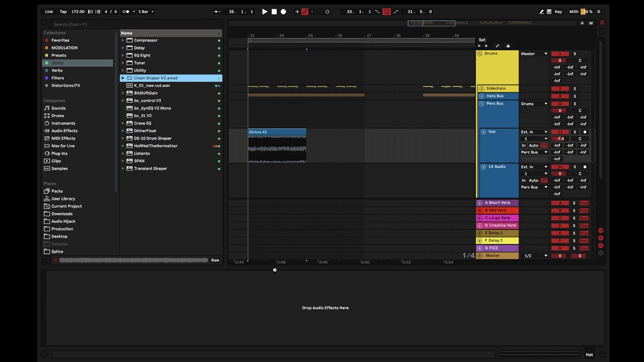
Task: Open the Samples category under Categories
Action: point(59,168)
